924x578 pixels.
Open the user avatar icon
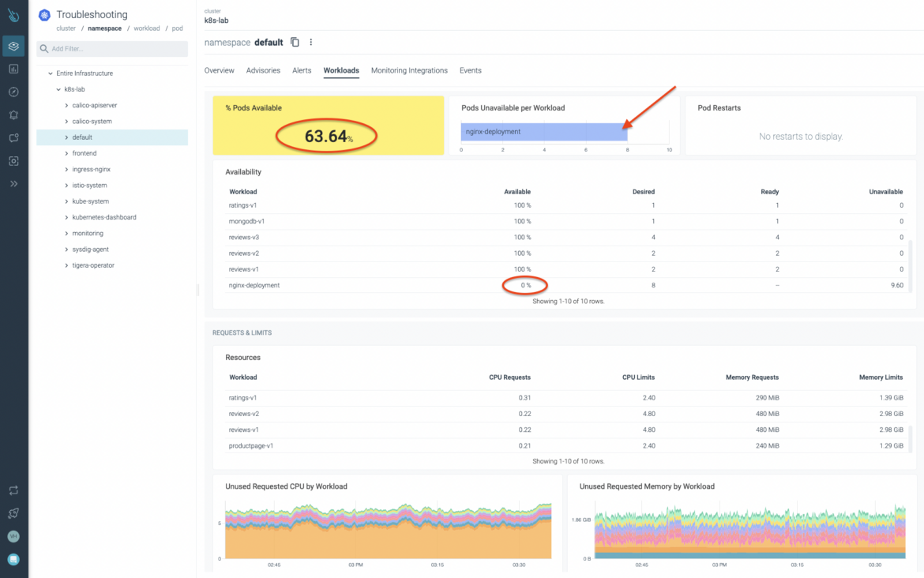pyautogui.click(x=13, y=536)
